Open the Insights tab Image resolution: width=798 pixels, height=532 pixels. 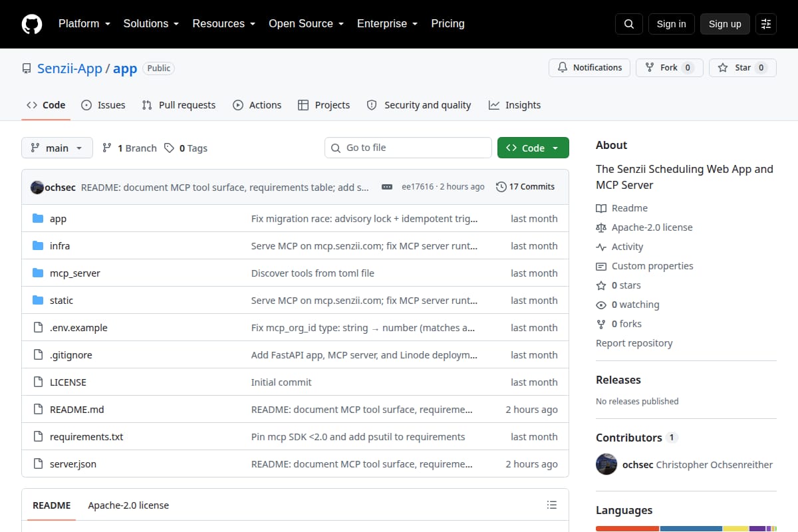coord(515,105)
